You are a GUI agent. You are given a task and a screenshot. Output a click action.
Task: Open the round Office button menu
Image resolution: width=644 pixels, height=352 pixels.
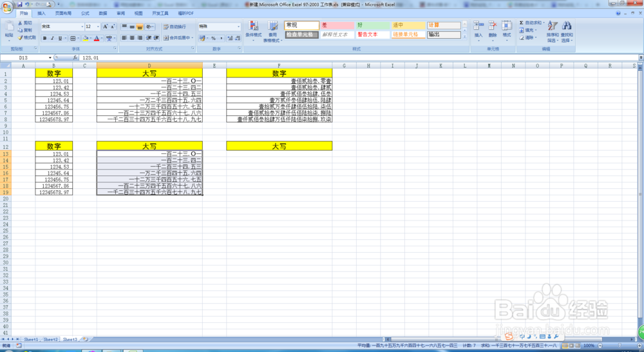(7, 8)
